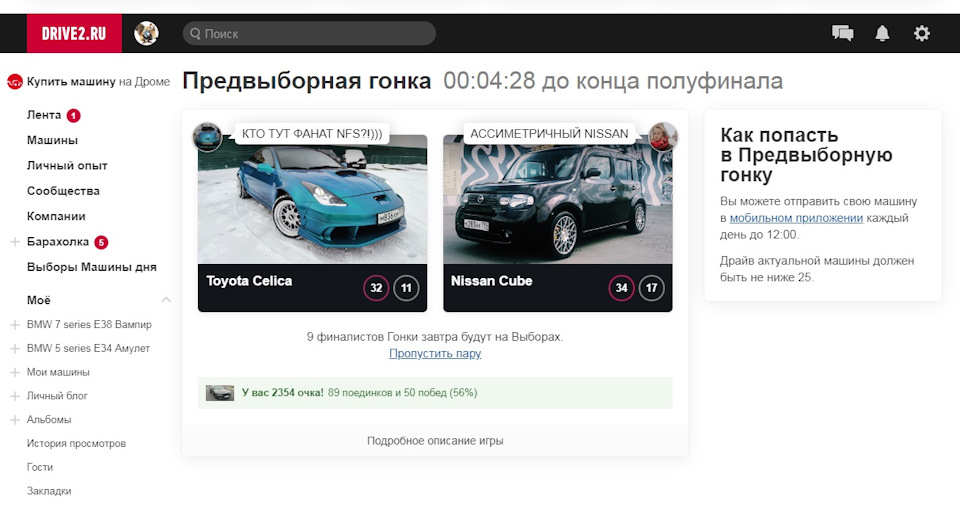Open Сообщества section
The width and height of the screenshot is (960, 508).
point(63,191)
